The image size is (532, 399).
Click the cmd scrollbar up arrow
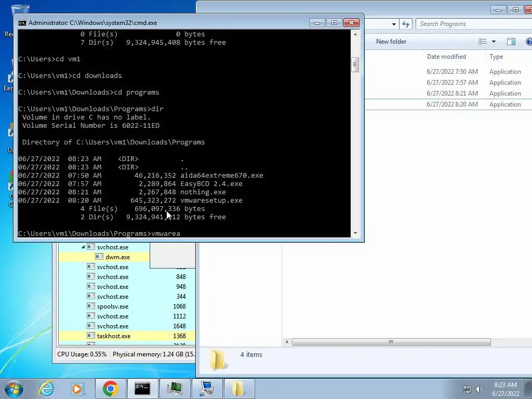(355, 34)
